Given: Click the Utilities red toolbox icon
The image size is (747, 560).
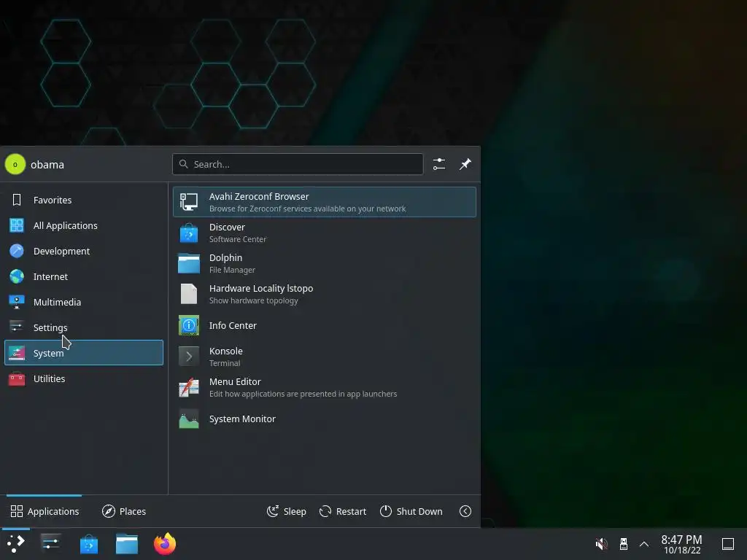Looking at the screenshot, I should point(17,378).
